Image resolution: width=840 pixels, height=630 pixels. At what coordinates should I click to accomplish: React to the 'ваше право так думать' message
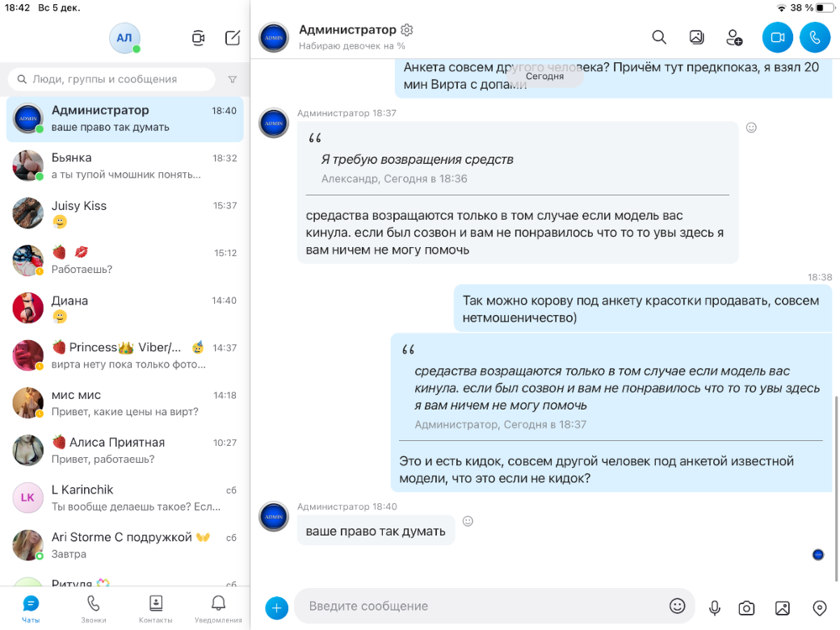coord(468,521)
